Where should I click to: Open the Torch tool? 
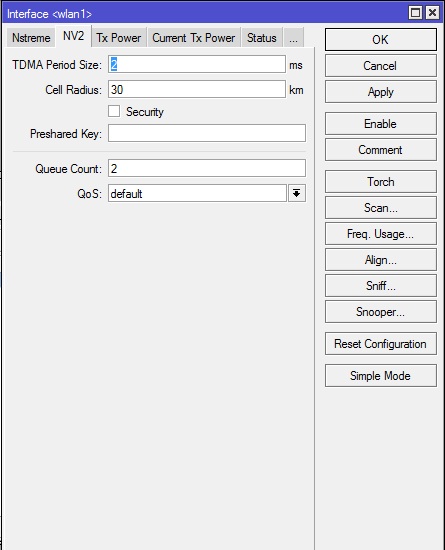coord(380,182)
